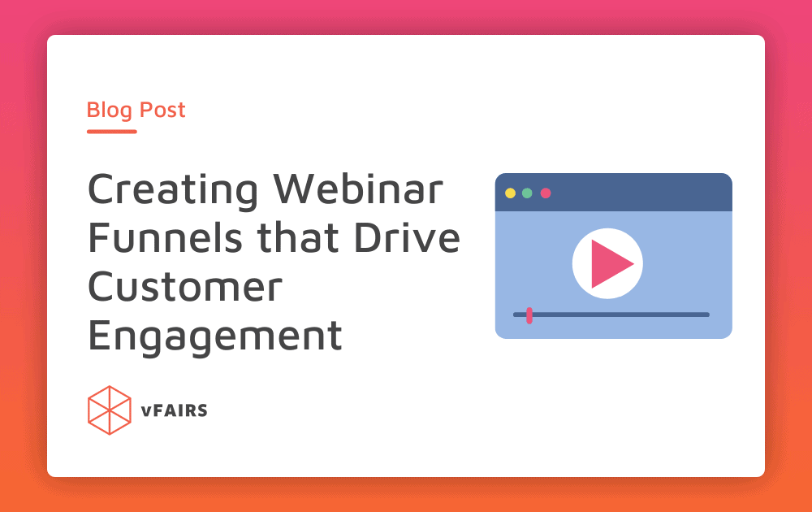Click the pink handle on the video progress bar
This screenshot has width=812, height=512.
pyautogui.click(x=529, y=315)
